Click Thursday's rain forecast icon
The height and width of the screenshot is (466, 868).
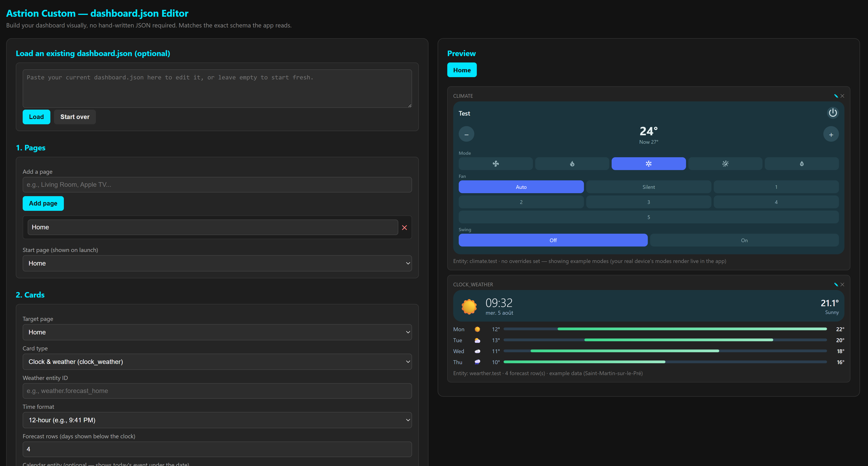click(477, 362)
